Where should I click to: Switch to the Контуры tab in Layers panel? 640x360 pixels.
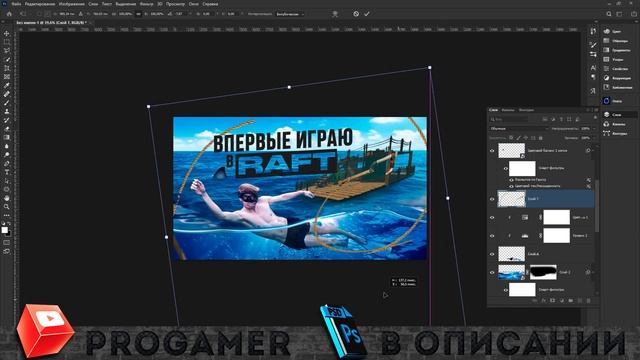pyautogui.click(x=526, y=110)
